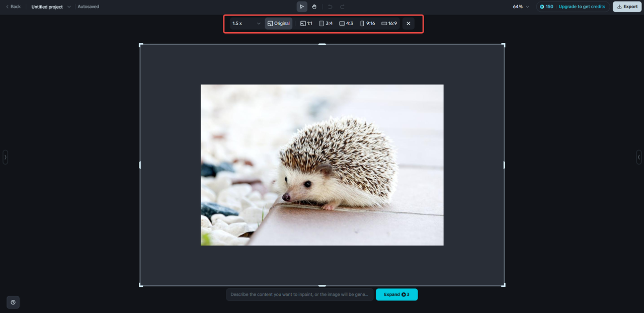Select the 9:16 aspect ratio

point(368,23)
